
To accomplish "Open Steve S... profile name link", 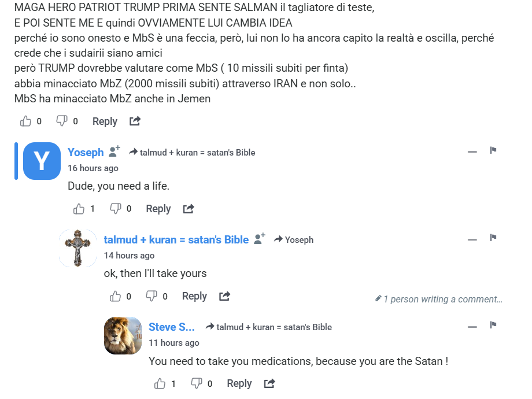I will [171, 327].
